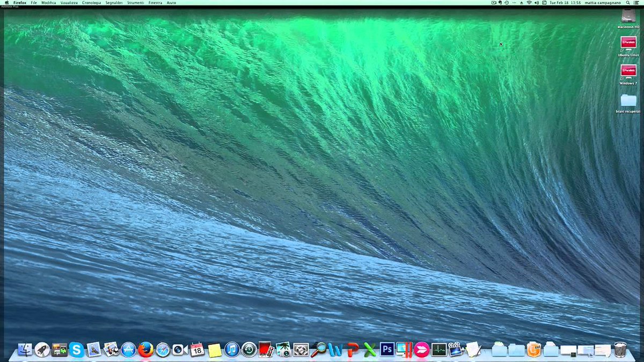Open FaceTime camera icon in Dock
Screen dimensions: 644x362
click(x=180, y=350)
